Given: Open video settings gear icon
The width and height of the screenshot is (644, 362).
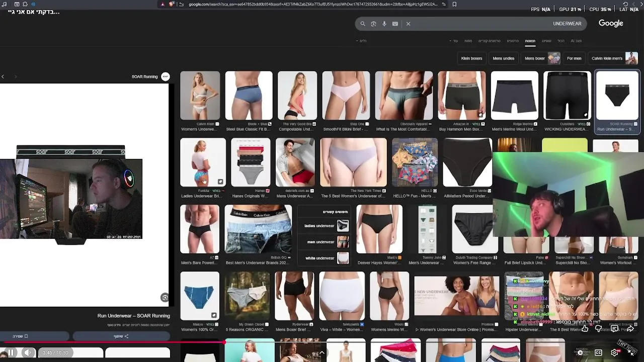Looking at the screenshot, I should click(614, 352).
